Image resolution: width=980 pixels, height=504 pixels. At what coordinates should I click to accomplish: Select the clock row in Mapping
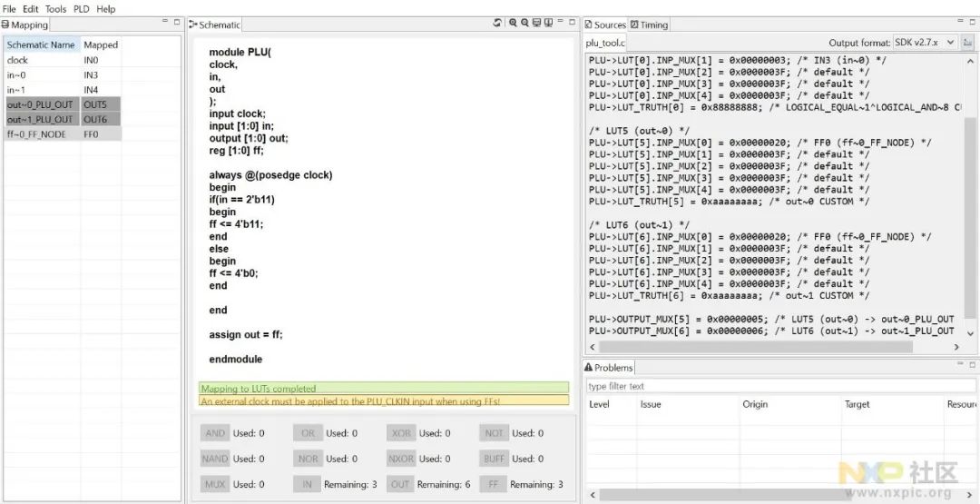[x=63, y=60]
